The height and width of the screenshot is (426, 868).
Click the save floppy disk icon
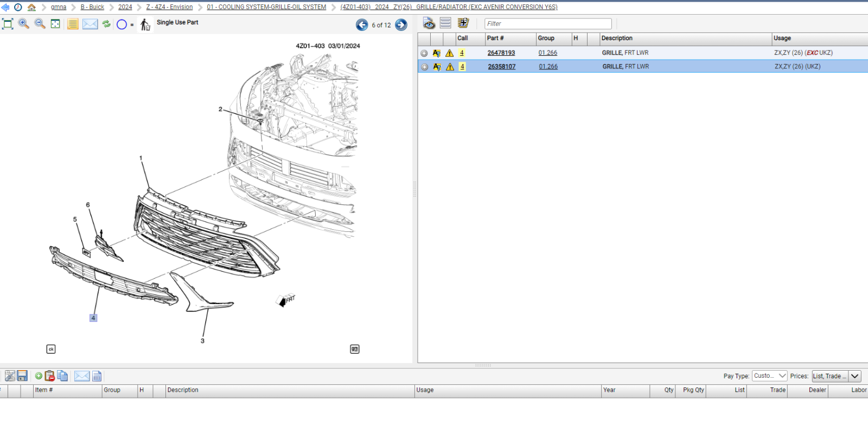[22, 376]
